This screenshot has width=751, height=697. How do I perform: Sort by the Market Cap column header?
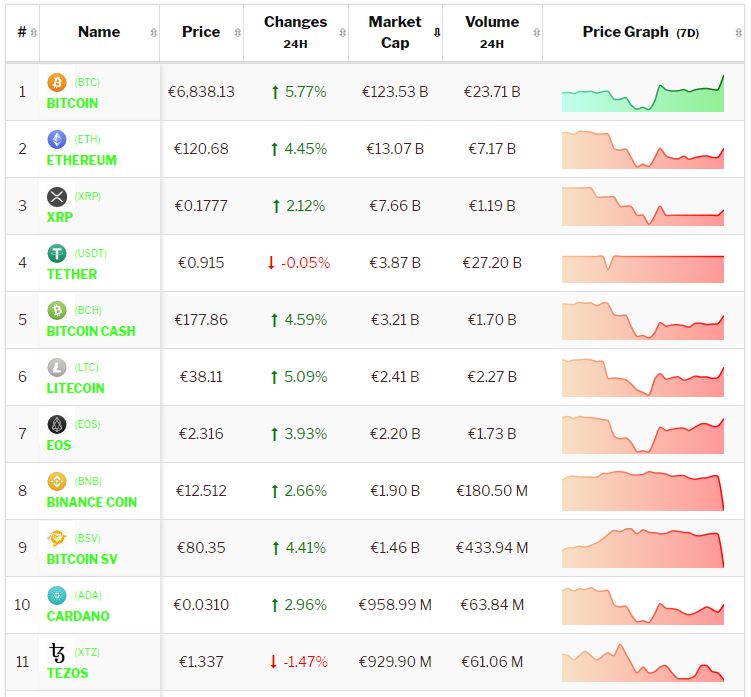click(x=395, y=32)
